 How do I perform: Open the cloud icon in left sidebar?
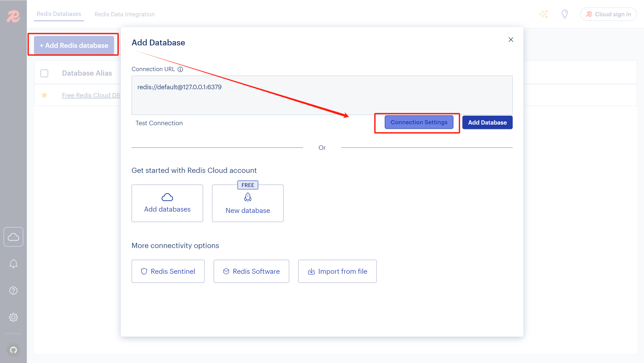(x=13, y=237)
